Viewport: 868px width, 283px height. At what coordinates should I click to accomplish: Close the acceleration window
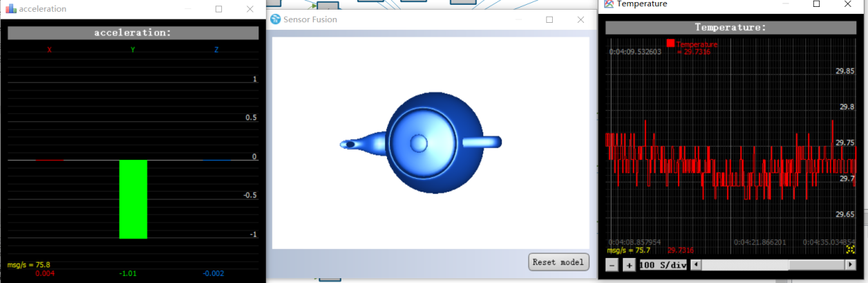coord(249,9)
